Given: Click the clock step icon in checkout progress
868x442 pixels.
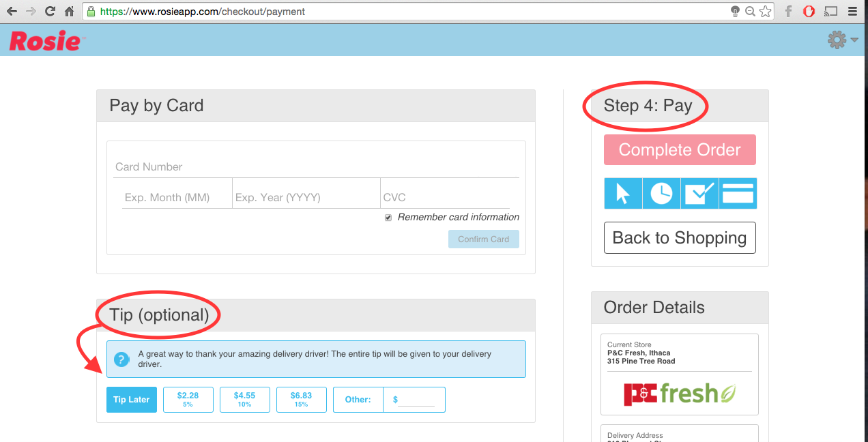Looking at the screenshot, I should (661, 194).
